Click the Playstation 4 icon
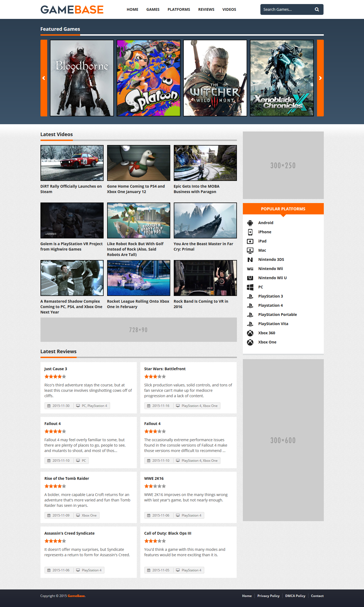 pos(250,305)
